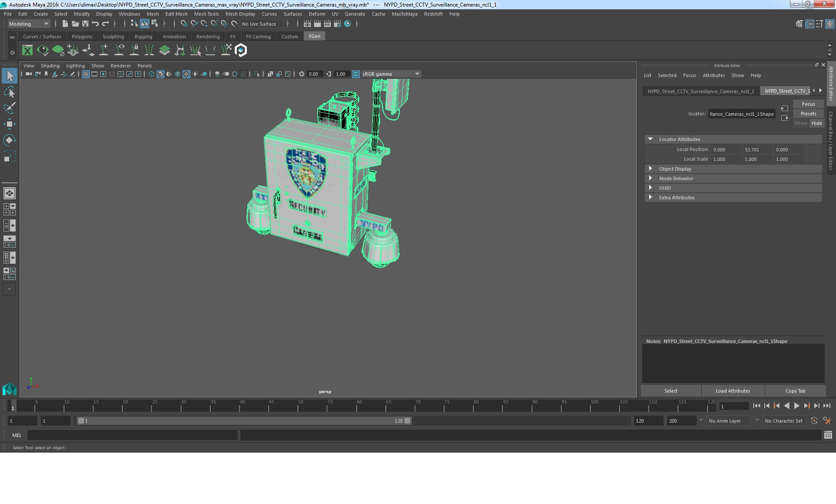Viewport: 836px width, 504px height.
Task: Click the Load Attributes button
Action: click(x=733, y=391)
